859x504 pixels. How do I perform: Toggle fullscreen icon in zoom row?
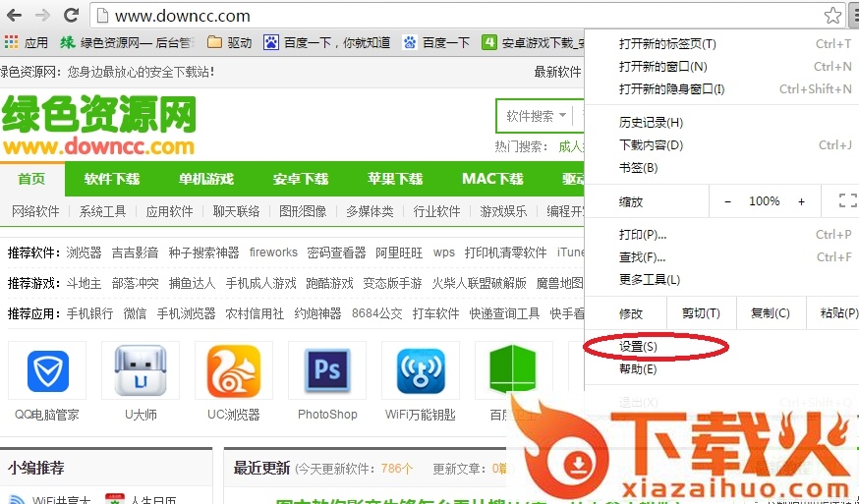pyautogui.click(x=847, y=201)
